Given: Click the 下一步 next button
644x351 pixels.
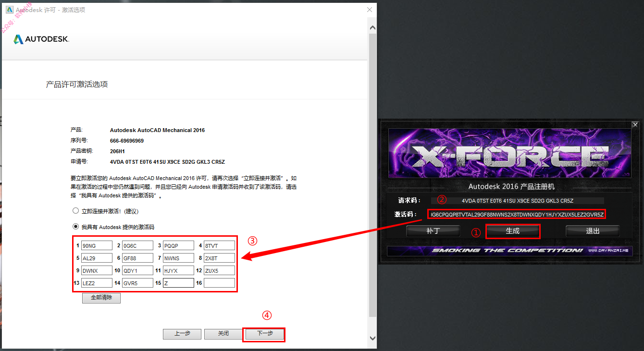Looking at the screenshot, I should pyautogui.click(x=265, y=334).
